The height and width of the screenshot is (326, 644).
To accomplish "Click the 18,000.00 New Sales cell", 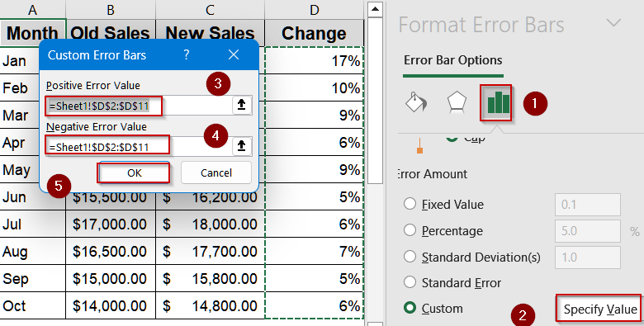I will (210, 224).
